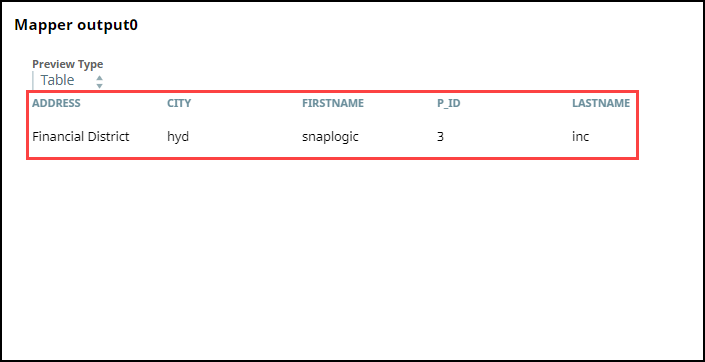Screen dimensions: 705x362
Task: Select the ADDRESS column header
Action: (56, 103)
